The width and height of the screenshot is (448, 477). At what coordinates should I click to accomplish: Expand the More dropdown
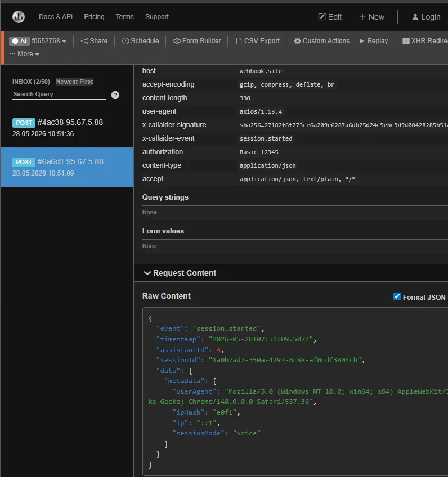pyautogui.click(x=24, y=54)
